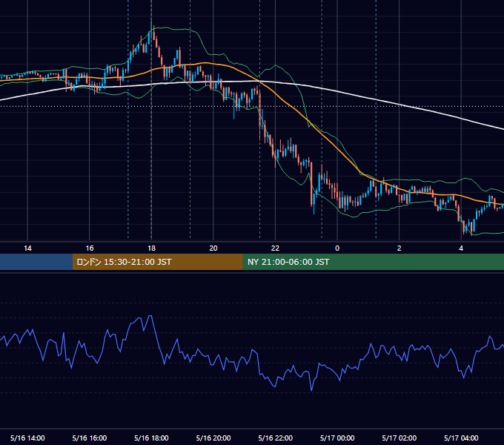Viewport: 504px width, 445px height.
Task: Click the "5/16 22:00" date label
Action: click(276, 438)
